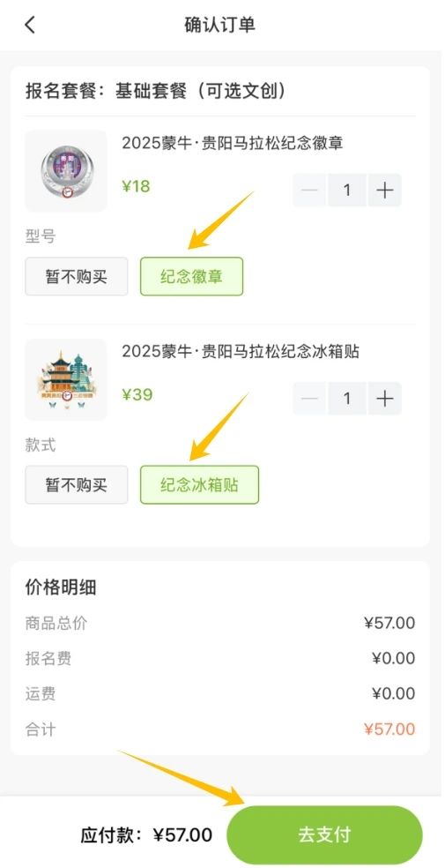Open the fridge magnet product thumbnail
Viewport: 445px width, 868px height.
(x=66, y=379)
